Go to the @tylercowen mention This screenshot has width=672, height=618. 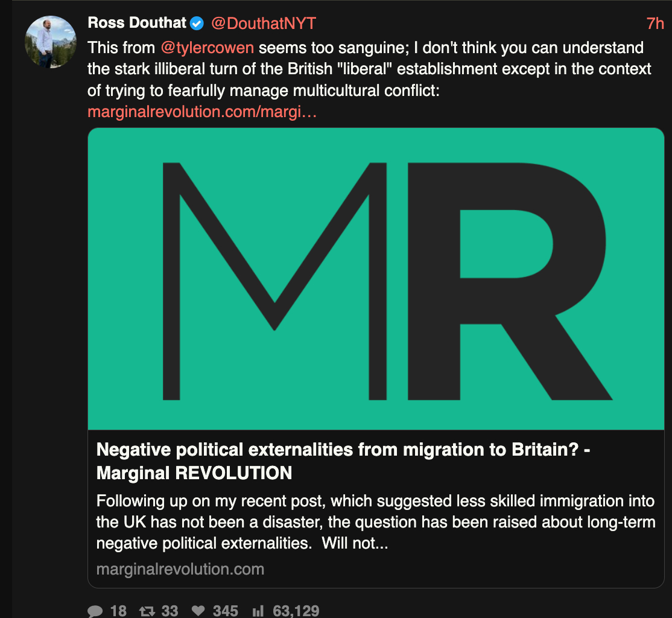coord(207,48)
